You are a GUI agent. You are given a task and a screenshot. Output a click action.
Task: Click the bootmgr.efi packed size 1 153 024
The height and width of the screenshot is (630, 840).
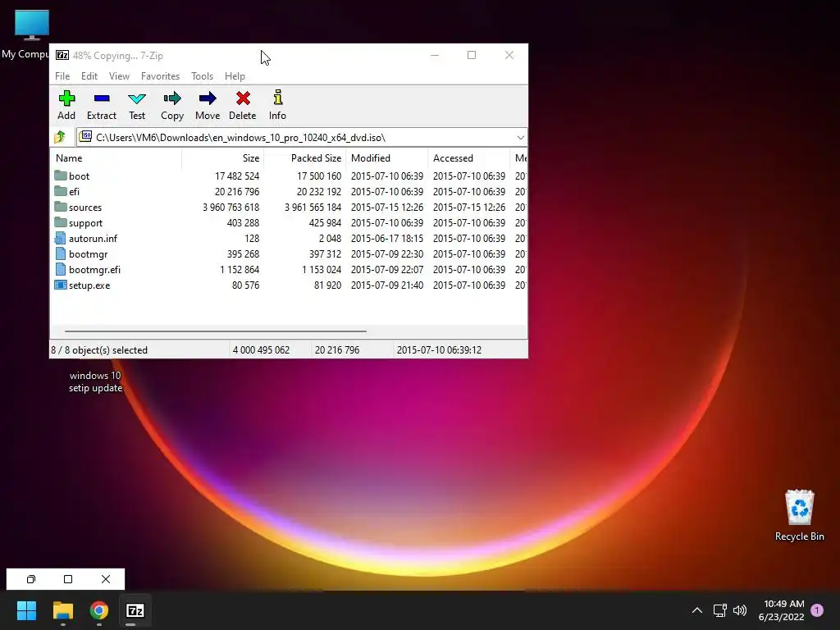pos(322,269)
